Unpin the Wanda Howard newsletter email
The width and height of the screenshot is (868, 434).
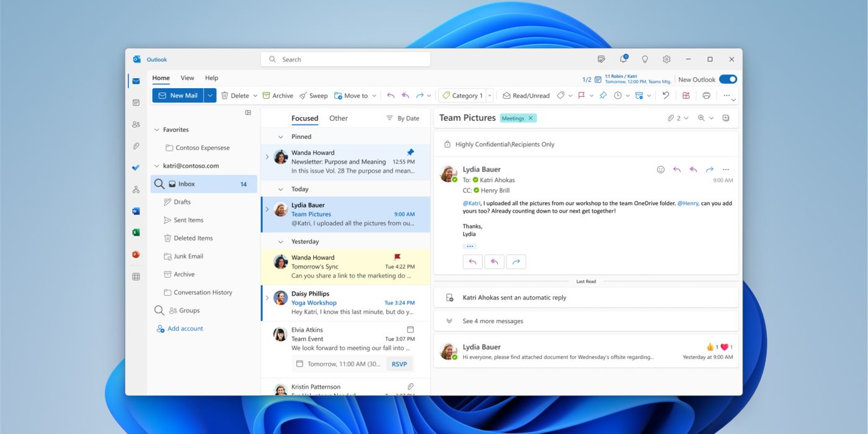click(x=410, y=153)
